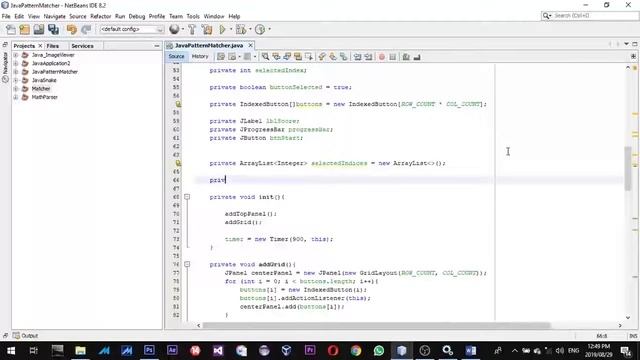Open the Tools menu

pos(193,16)
